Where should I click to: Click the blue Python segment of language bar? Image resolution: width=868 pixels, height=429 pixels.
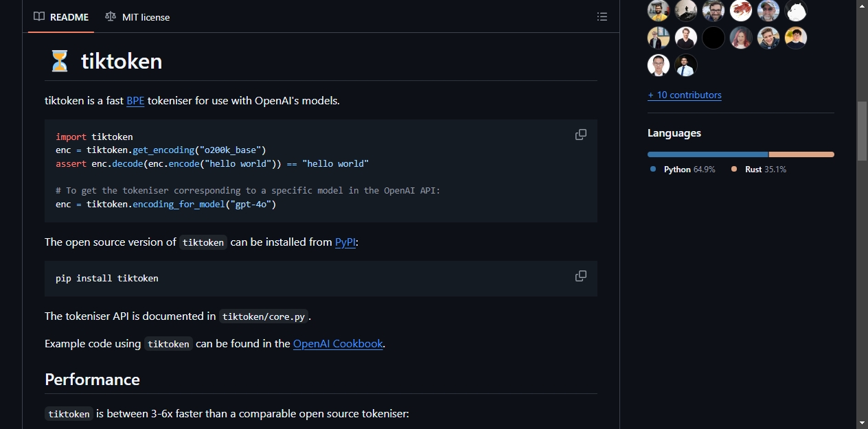pos(707,154)
